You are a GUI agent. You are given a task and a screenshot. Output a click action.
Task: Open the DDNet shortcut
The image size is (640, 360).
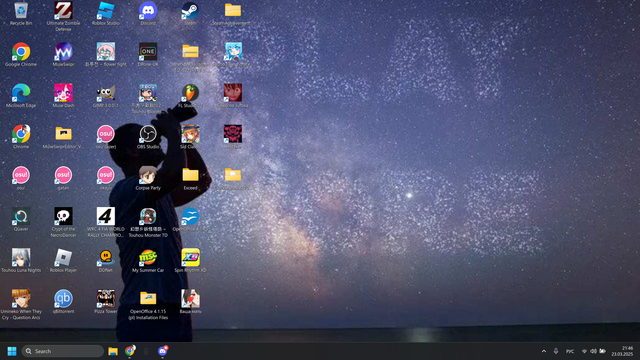coord(106,260)
